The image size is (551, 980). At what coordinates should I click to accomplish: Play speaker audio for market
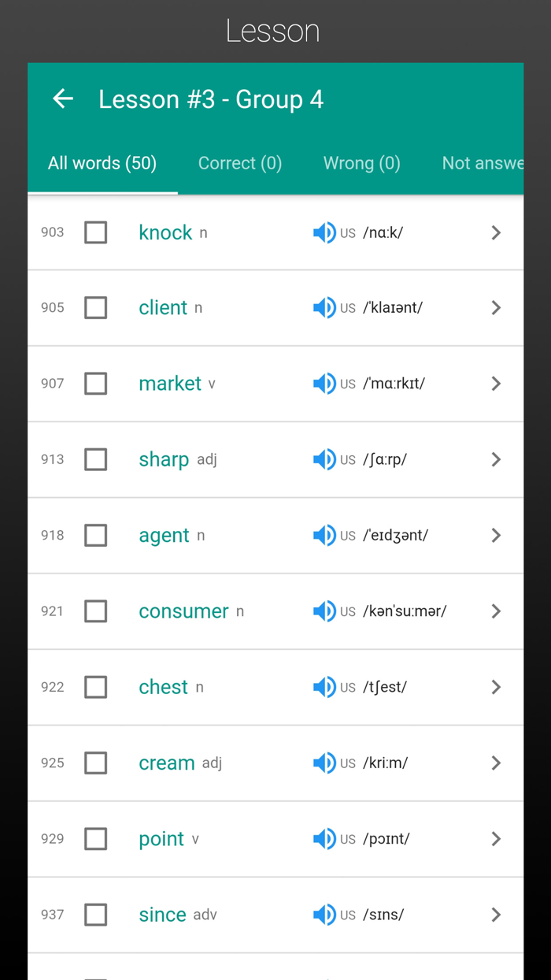[324, 384]
